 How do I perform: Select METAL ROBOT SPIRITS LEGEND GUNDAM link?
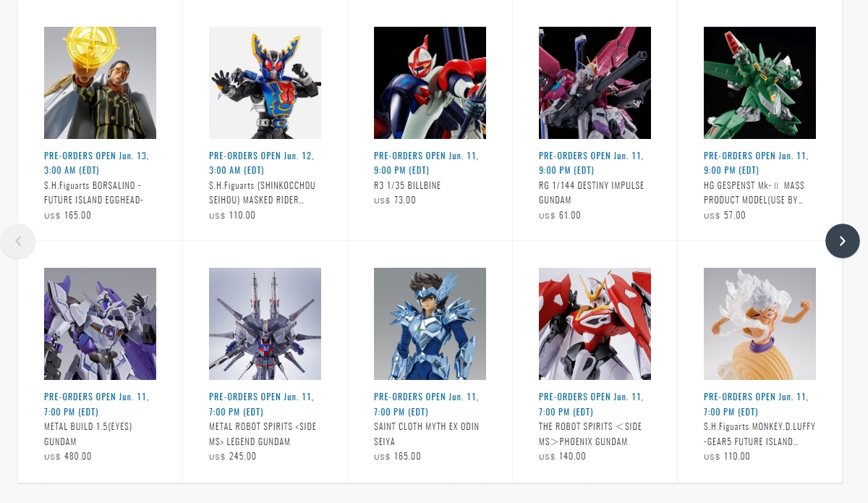[x=263, y=434]
